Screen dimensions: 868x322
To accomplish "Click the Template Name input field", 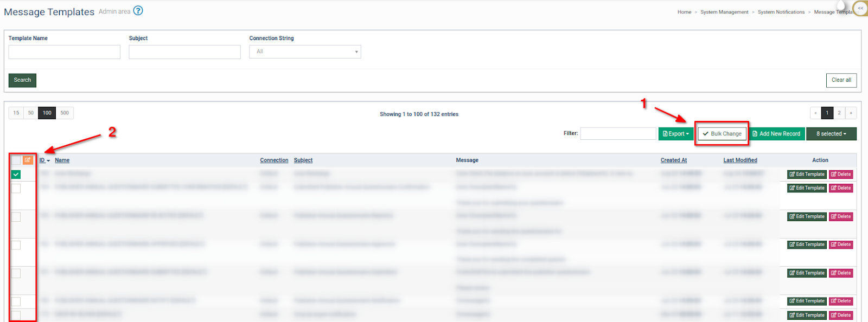I will pyautogui.click(x=65, y=52).
